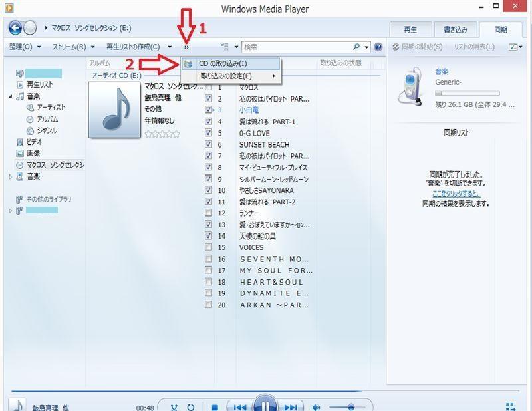Click the 取り込みの状態 column header

pyautogui.click(x=340, y=63)
